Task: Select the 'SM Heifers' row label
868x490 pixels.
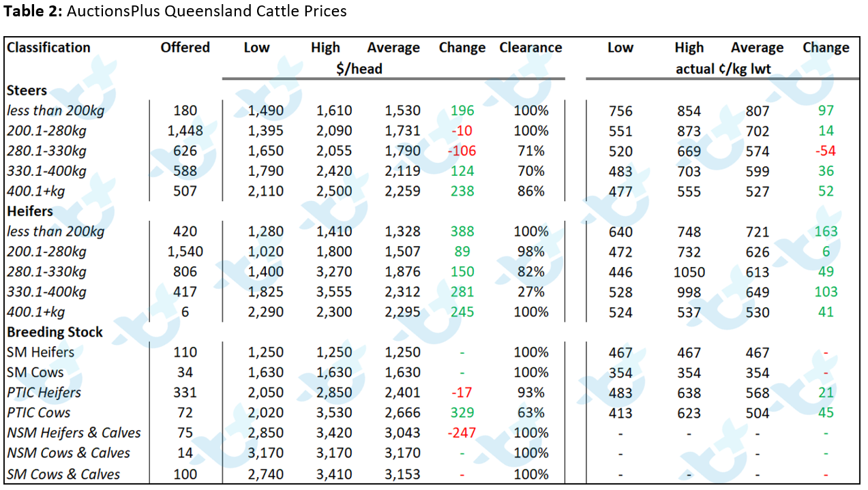Action: [40, 352]
